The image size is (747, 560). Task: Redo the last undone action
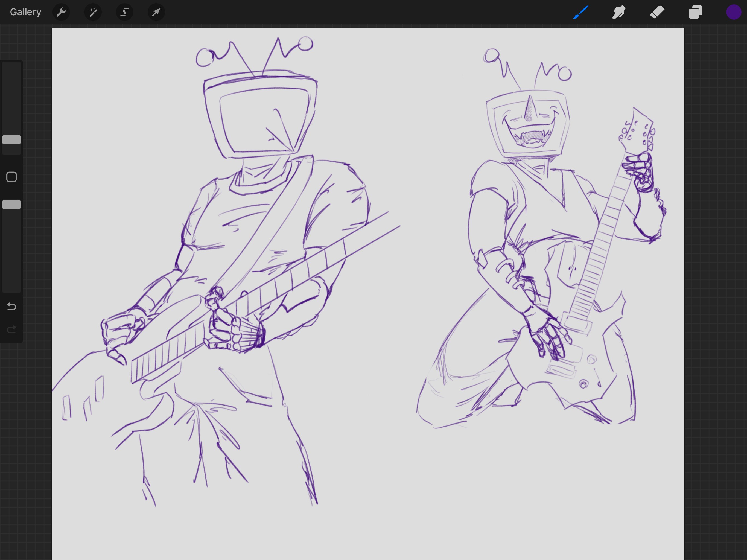11,329
